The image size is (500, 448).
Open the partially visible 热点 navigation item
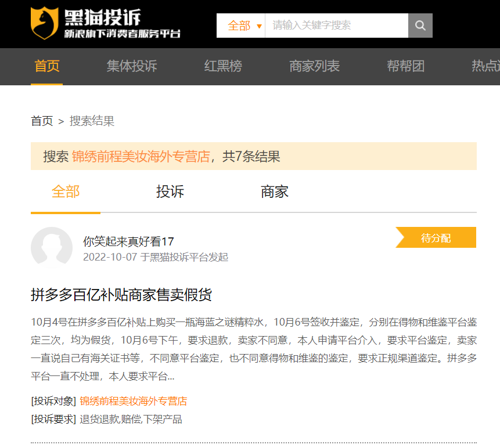pos(485,66)
